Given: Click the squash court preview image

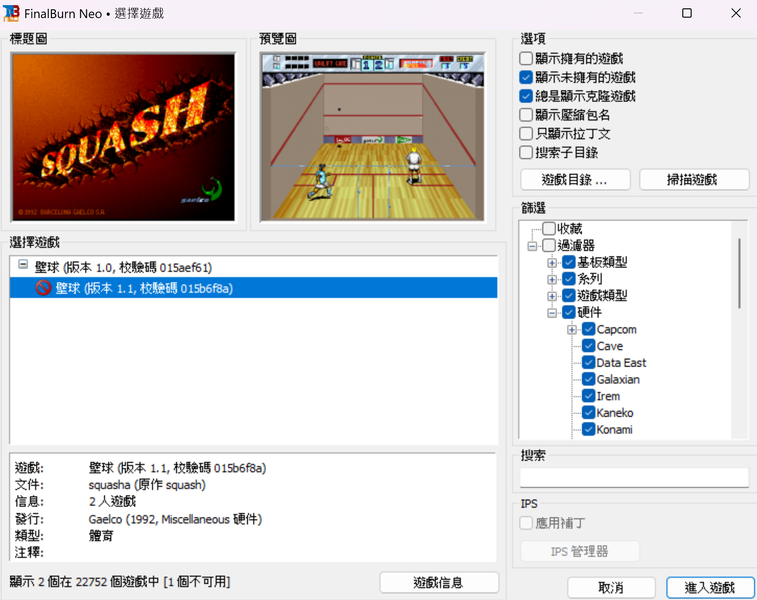Looking at the screenshot, I should click(372, 137).
